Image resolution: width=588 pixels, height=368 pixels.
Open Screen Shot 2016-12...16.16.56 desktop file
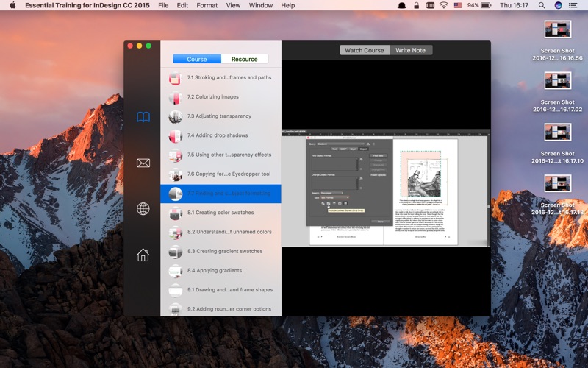pos(557,40)
